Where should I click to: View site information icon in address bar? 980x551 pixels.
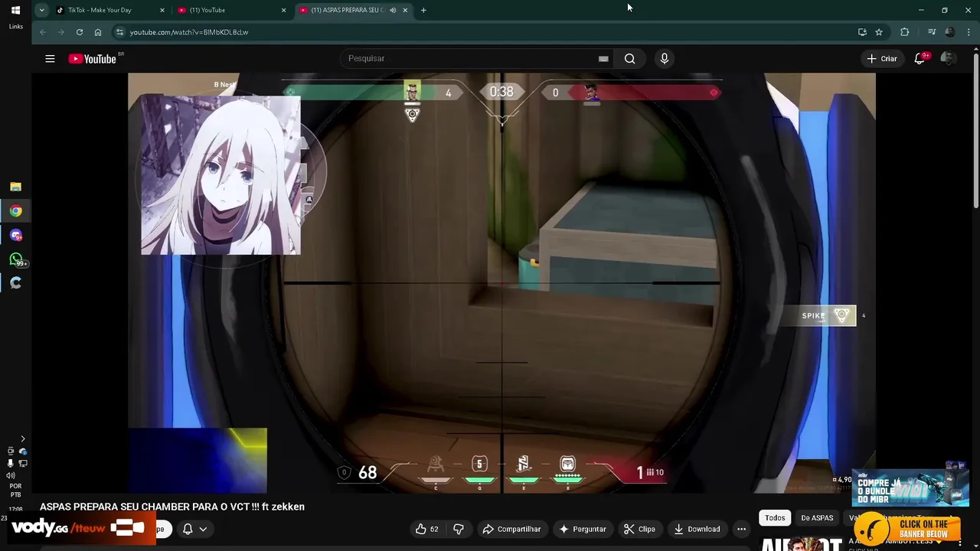click(119, 32)
